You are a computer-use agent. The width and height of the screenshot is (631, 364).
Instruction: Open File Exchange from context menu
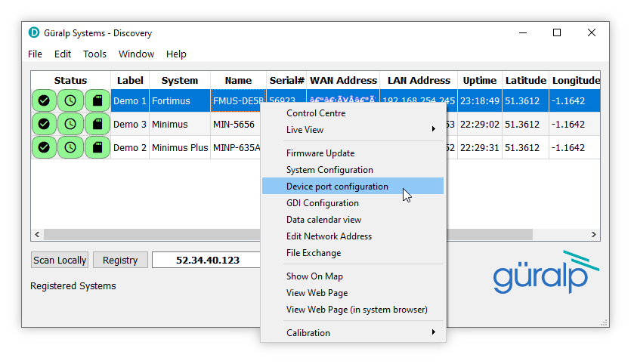pos(353,252)
